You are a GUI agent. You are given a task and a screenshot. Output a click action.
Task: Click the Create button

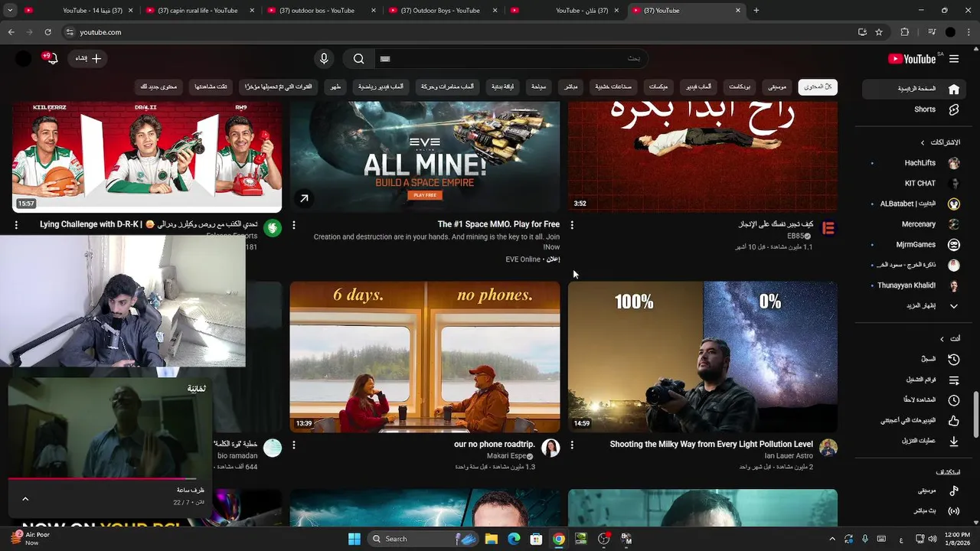coord(87,59)
